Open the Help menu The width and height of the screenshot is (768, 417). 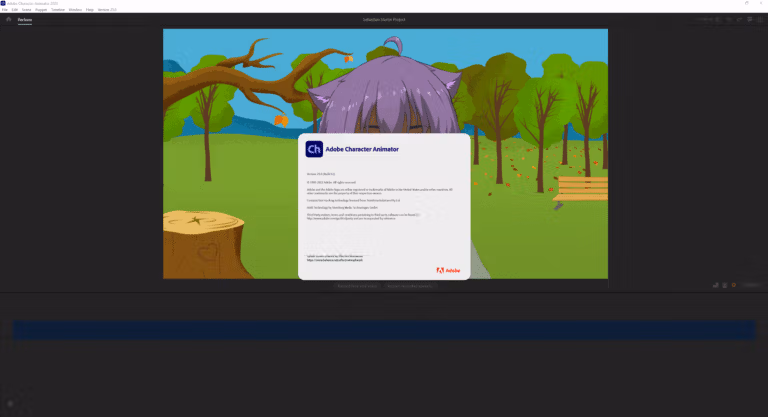(90, 10)
